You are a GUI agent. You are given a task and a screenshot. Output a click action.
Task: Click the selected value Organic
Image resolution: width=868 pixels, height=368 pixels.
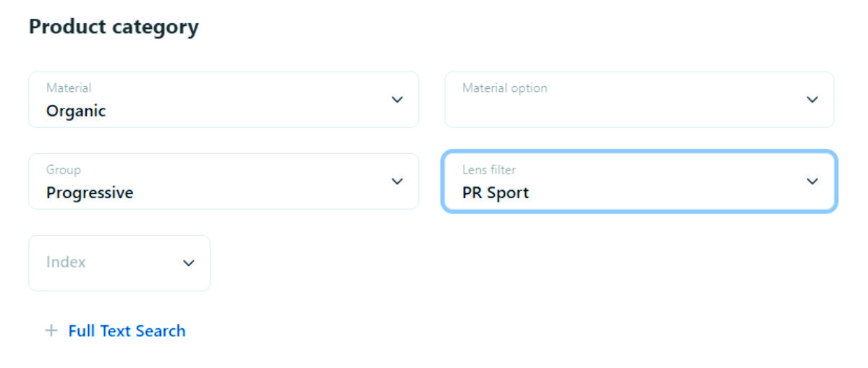[76, 111]
